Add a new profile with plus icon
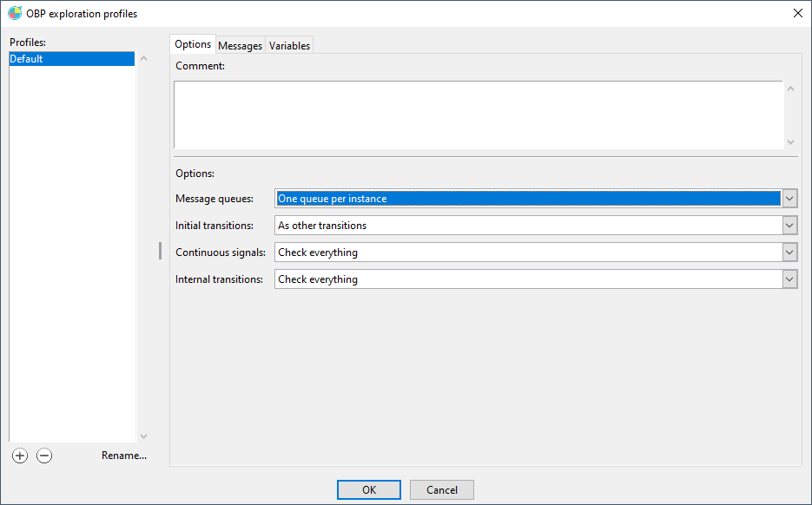The height and width of the screenshot is (505, 812). (20, 456)
